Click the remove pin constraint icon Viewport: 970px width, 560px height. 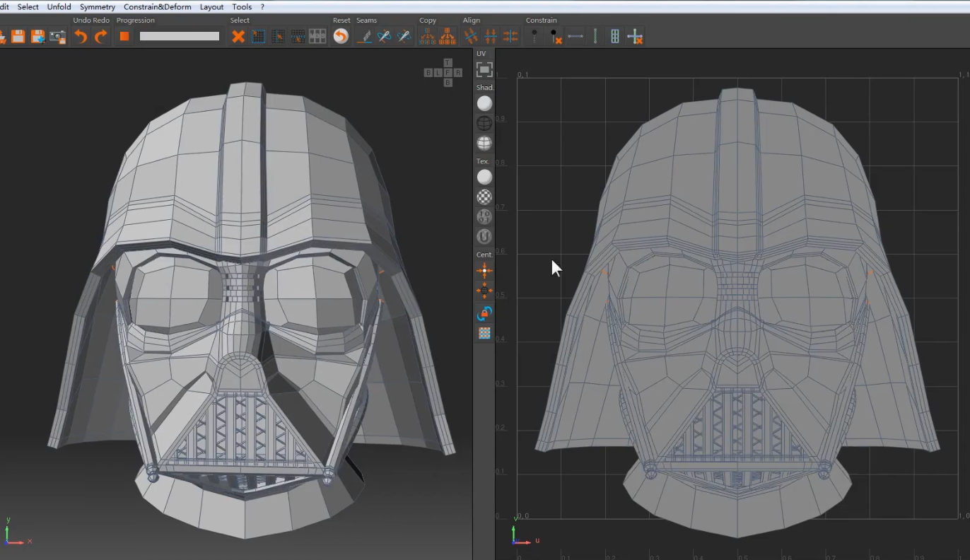[x=555, y=36]
